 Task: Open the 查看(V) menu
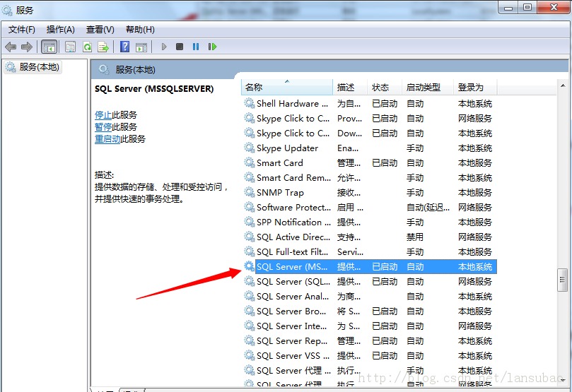point(100,30)
